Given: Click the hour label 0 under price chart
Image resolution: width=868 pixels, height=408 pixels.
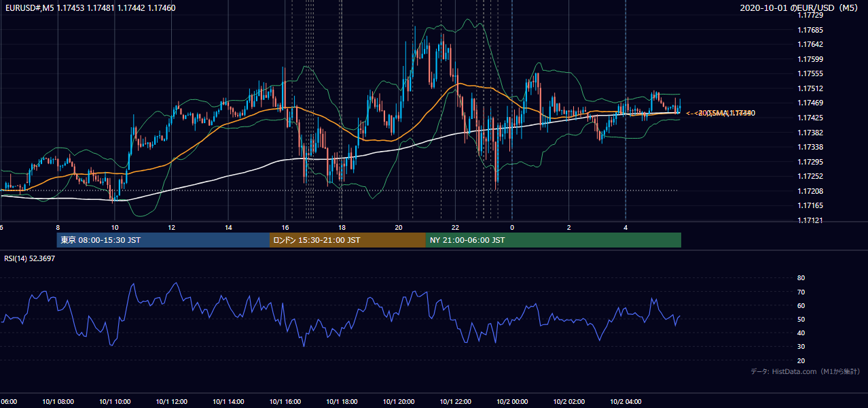Looking at the screenshot, I should pos(512,228).
